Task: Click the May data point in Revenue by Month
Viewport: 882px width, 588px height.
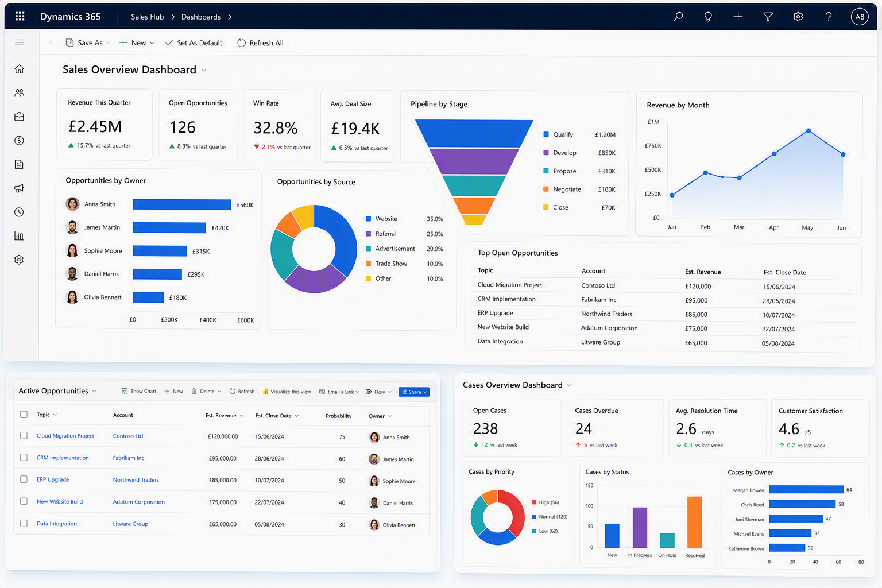Action: tap(808, 131)
